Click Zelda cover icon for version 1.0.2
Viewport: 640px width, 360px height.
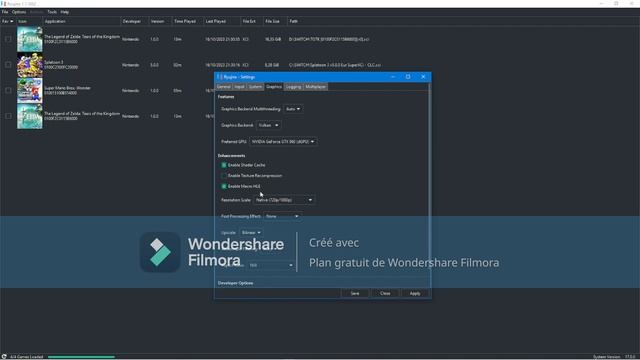[29, 116]
